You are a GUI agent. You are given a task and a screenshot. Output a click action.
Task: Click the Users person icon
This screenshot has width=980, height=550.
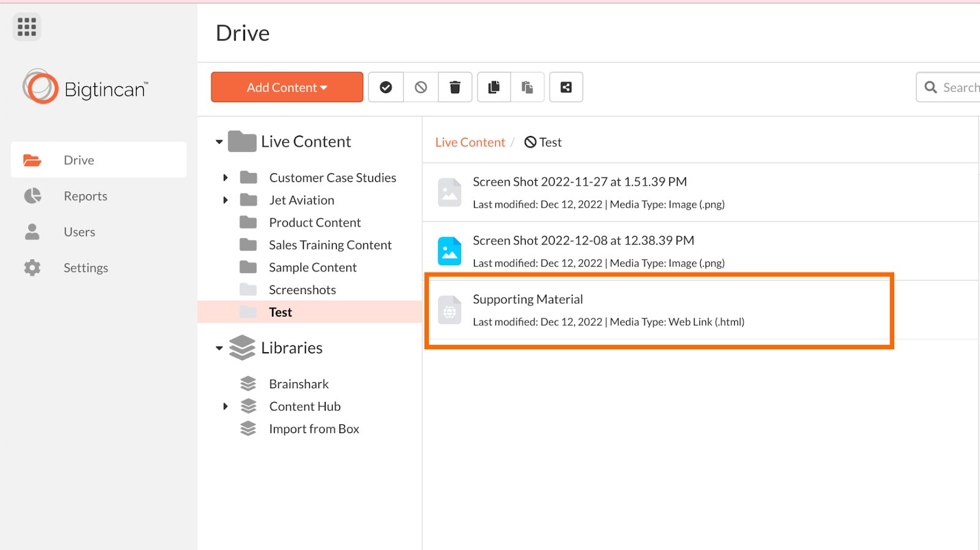pos(32,232)
